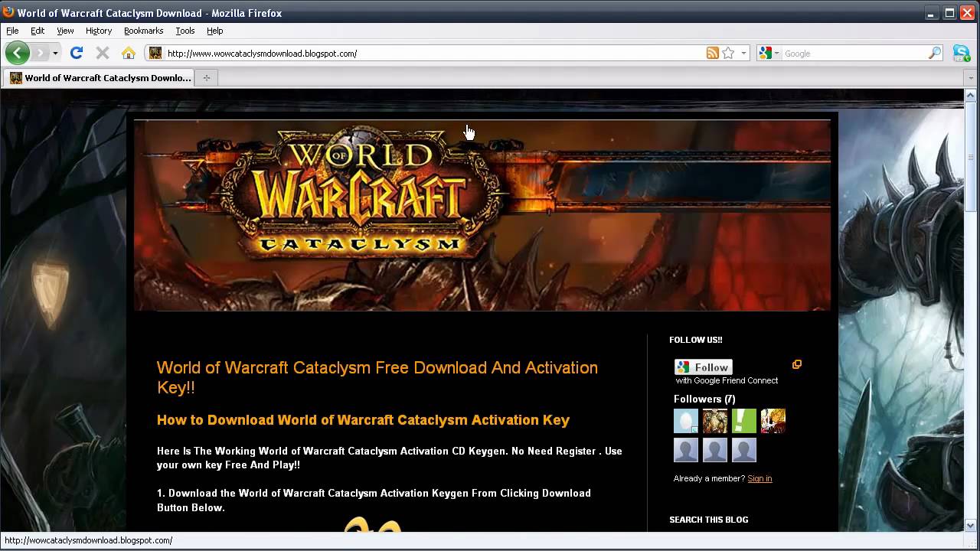The width and height of the screenshot is (980, 551).
Task: Click the first follower avatar with egg image
Action: click(x=686, y=421)
